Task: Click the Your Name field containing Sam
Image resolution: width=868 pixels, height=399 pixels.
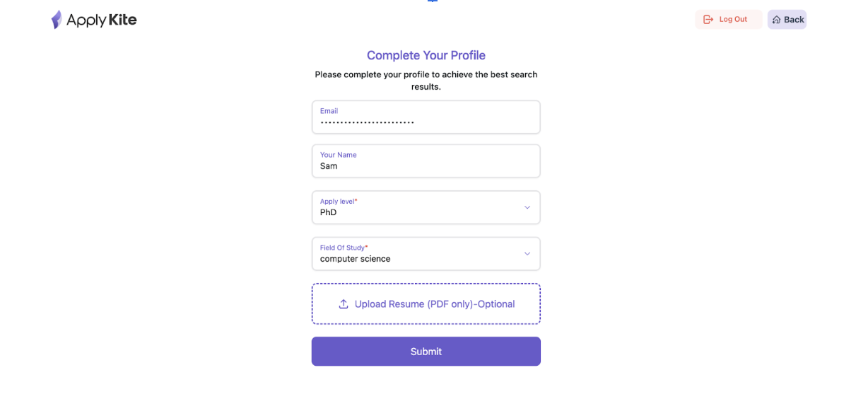Action: point(426,161)
